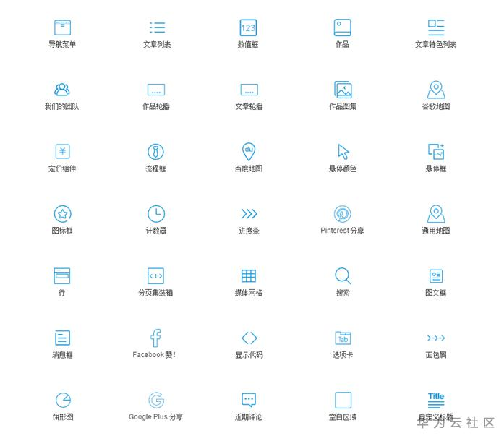The height and width of the screenshot is (441, 504).
Task: Select the Facebook 赞 like icon
Action: pos(155,338)
